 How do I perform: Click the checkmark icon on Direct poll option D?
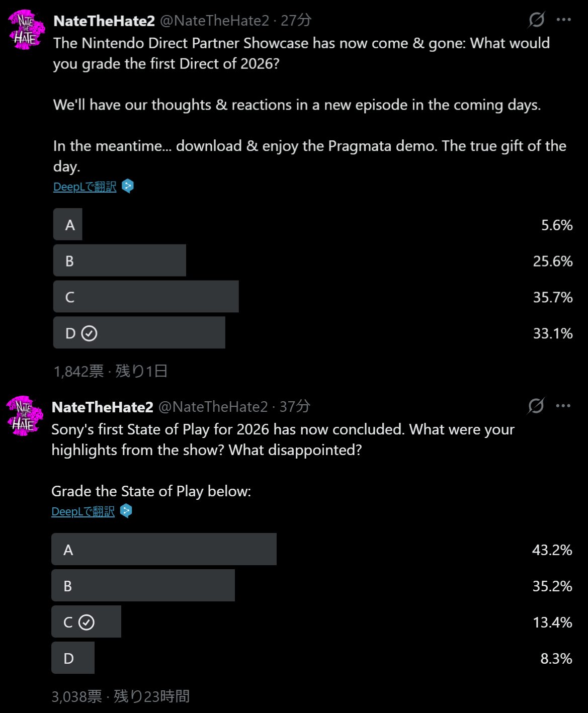(x=89, y=333)
